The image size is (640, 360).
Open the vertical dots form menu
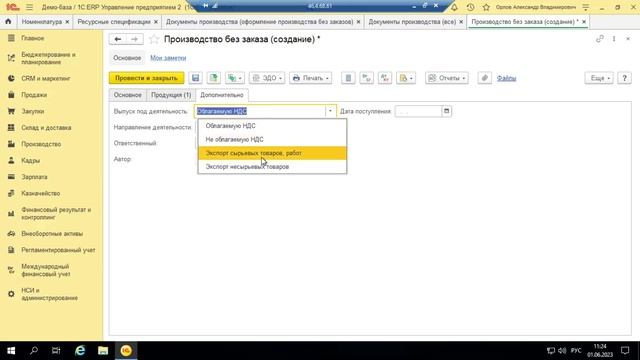614,39
